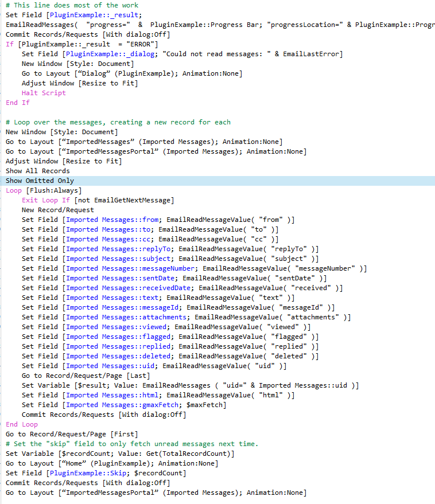
Task: Select the "Loop over the messages" comment line
Action: point(118,122)
